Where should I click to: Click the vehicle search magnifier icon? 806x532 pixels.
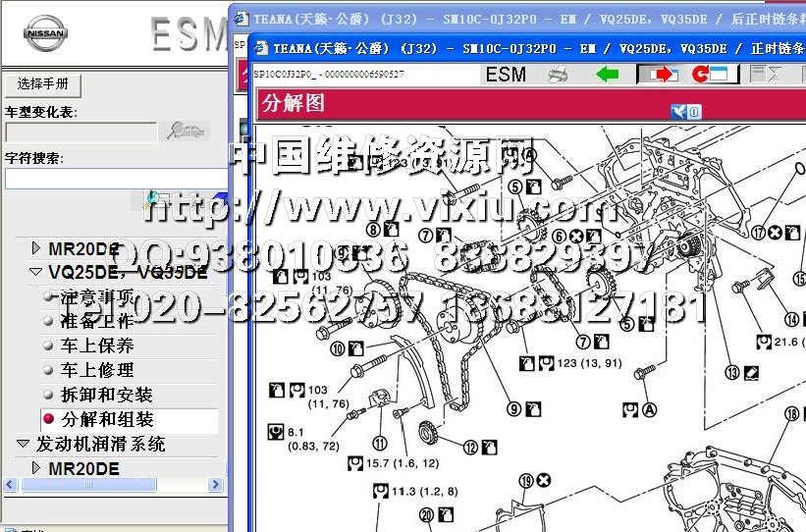point(186,132)
